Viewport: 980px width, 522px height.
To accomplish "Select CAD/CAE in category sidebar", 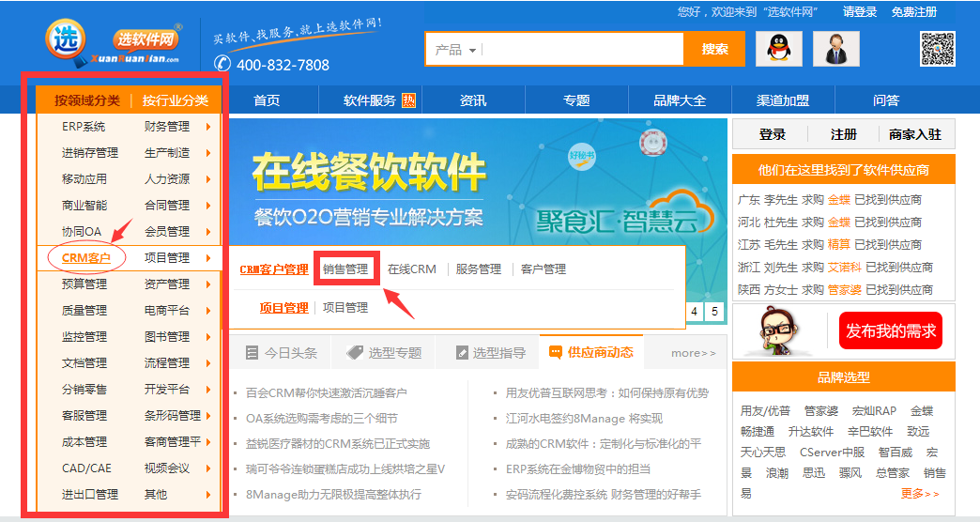I will pyautogui.click(x=86, y=468).
